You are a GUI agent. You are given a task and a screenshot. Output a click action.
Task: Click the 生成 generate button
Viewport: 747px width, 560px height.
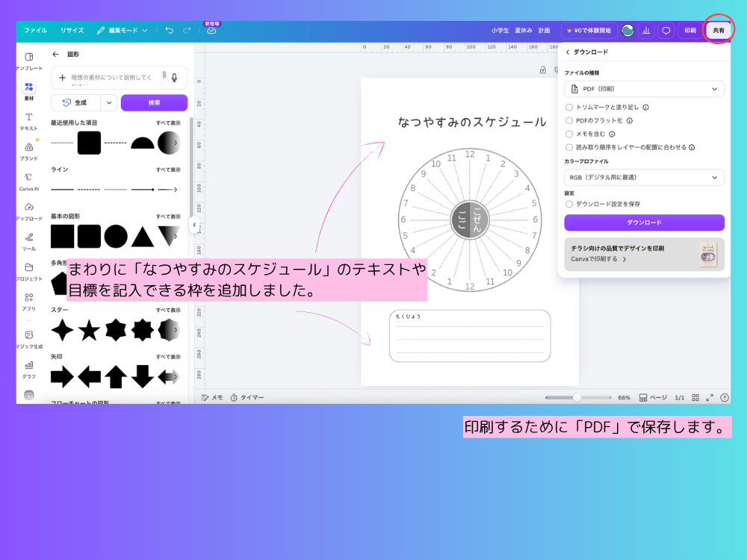tap(75, 102)
